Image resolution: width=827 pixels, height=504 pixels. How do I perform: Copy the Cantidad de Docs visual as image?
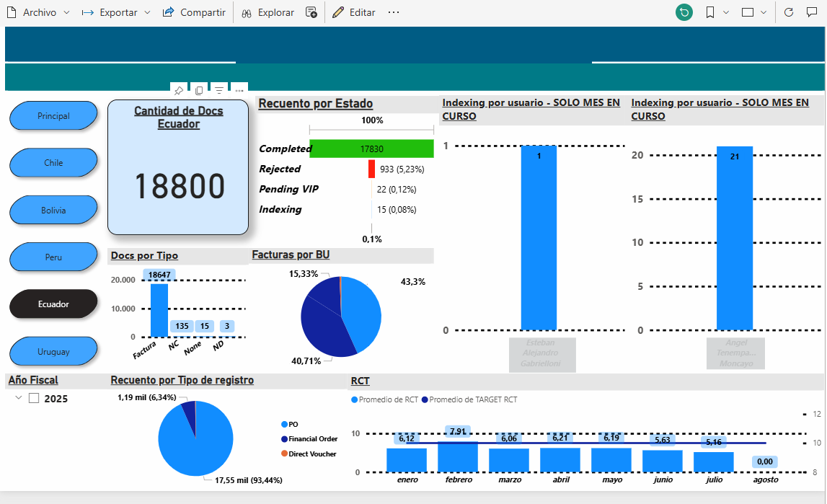coord(198,90)
